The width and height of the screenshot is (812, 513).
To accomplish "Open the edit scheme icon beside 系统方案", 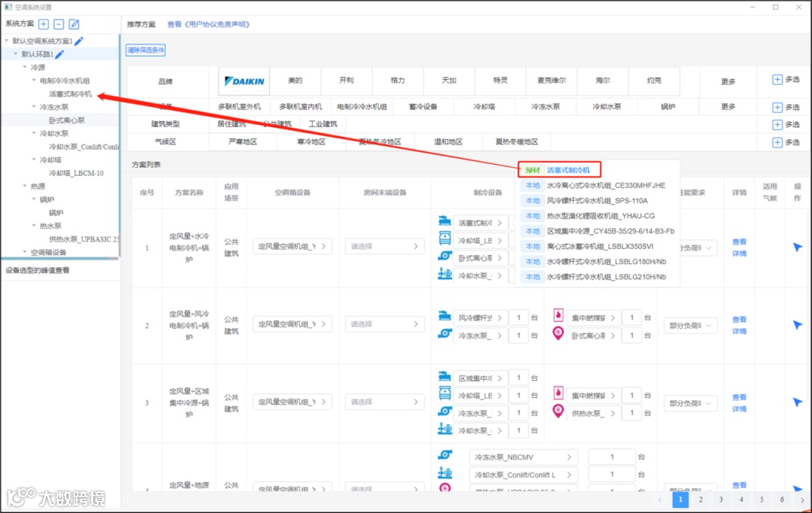I will (74, 24).
